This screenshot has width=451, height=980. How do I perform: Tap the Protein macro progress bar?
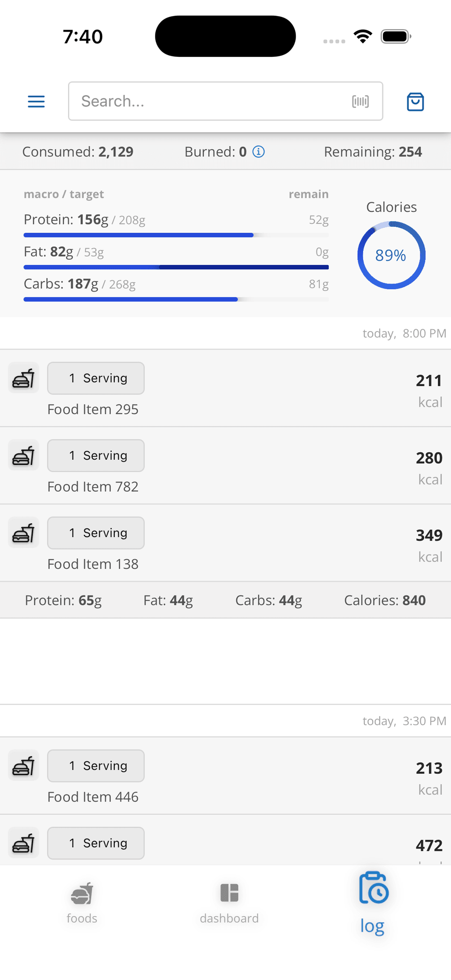tap(176, 235)
